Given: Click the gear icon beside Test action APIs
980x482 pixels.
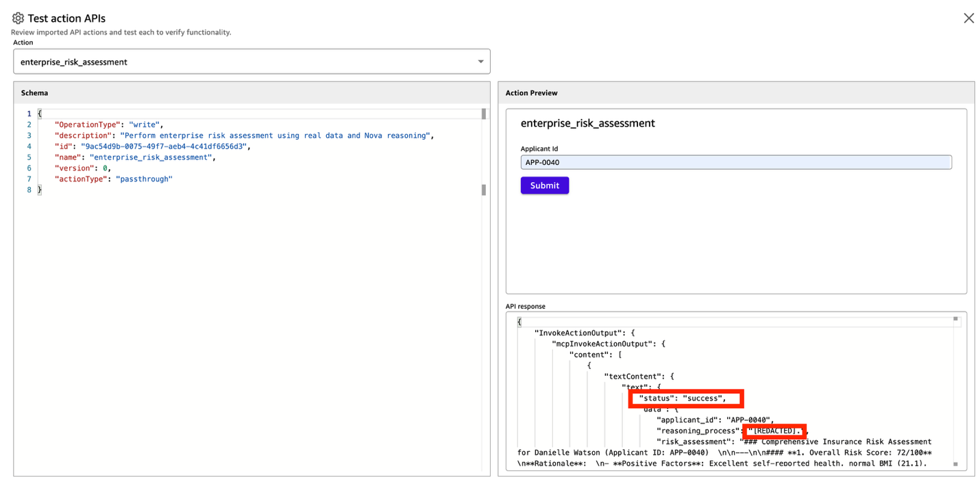Looking at the screenshot, I should point(18,18).
